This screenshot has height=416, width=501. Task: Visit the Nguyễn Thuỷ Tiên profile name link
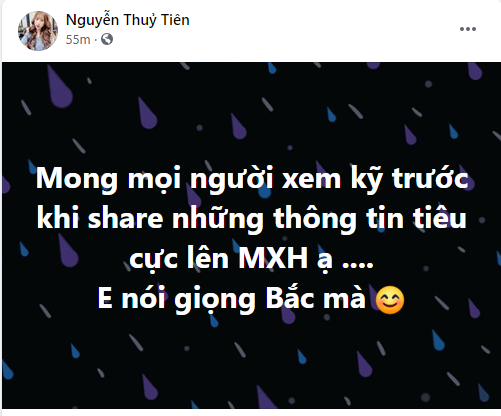(x=128, y=20)
